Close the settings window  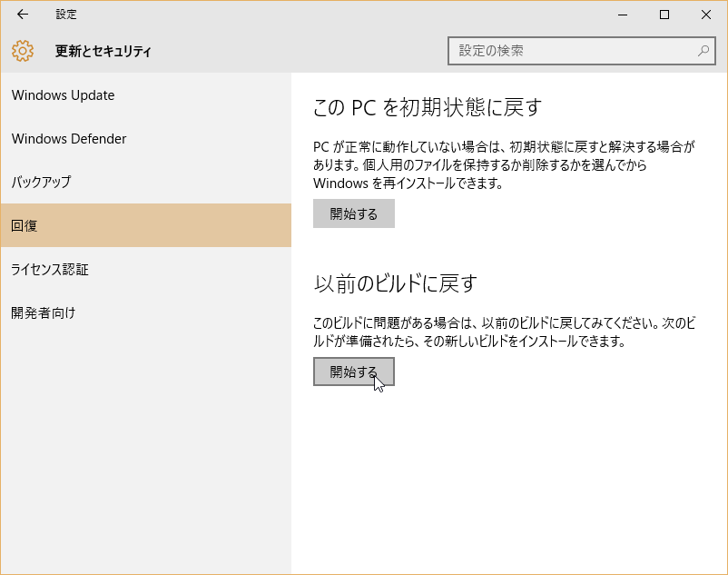[706, 15]
